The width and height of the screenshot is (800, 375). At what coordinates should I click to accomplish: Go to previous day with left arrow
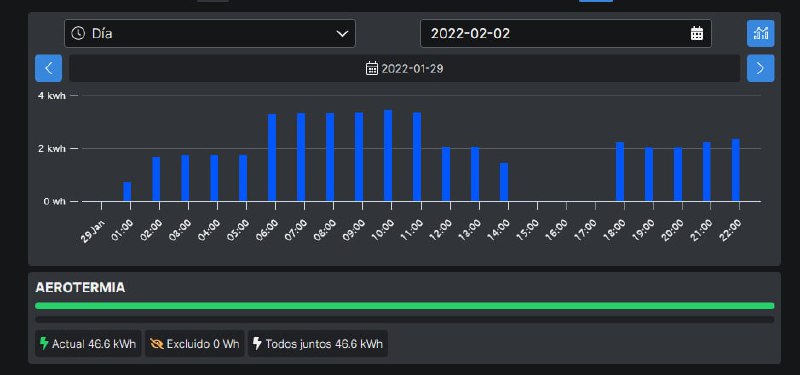(x=48, y=68)
